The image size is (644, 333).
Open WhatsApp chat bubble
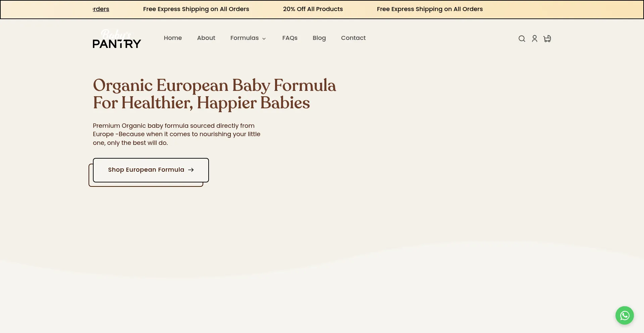pos(625,315)
